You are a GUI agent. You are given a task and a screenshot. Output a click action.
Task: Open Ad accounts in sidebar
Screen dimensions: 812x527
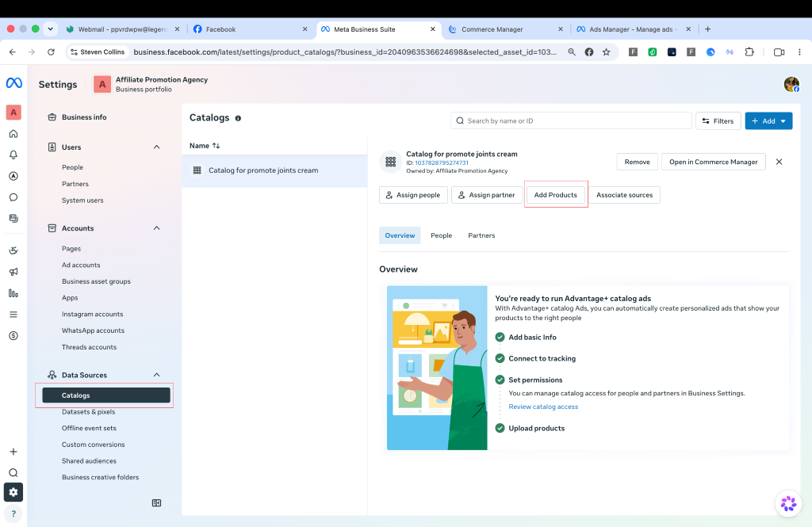81,265
